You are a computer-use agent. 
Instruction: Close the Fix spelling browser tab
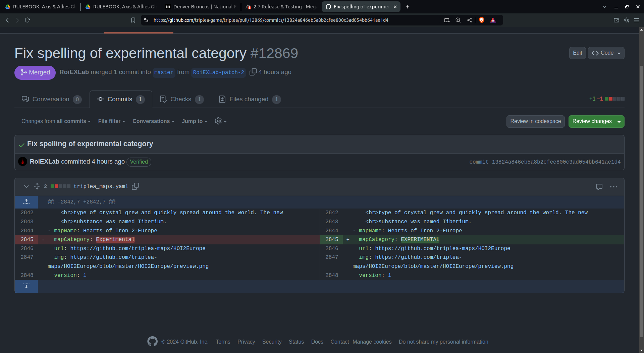(x=395, y=7)
